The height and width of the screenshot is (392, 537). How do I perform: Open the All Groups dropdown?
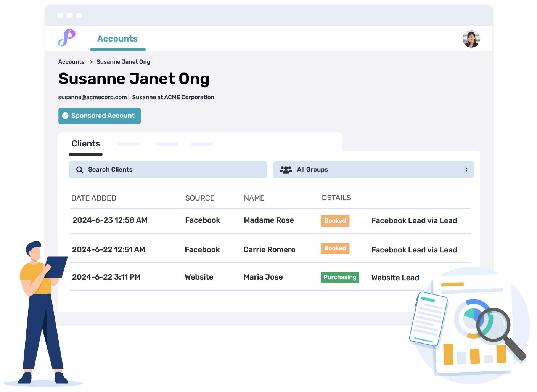click(373, 170)
